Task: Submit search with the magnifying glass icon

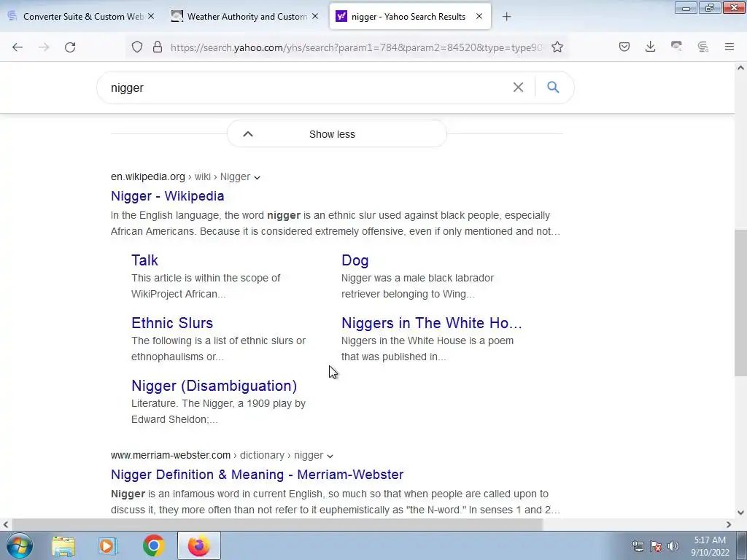Action: coord(553,87)
